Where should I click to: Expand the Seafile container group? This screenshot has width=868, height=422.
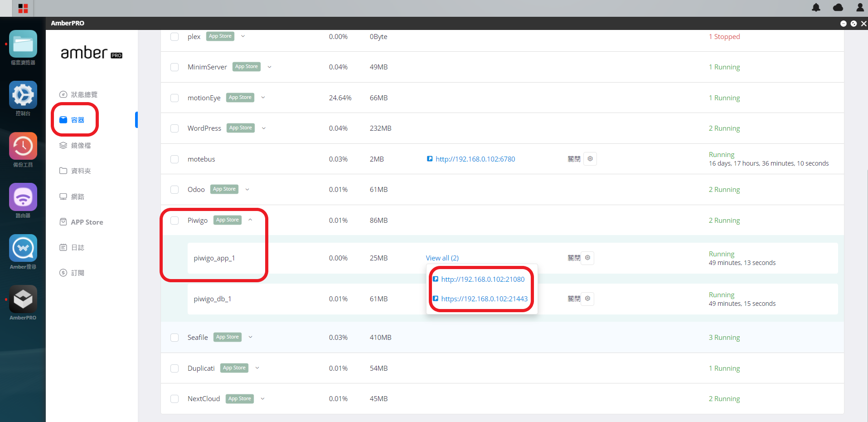coord(250,337)
